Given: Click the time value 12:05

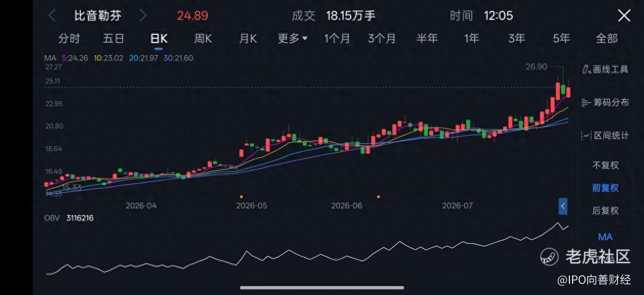Looking at the screenshot, I should tap(499, 16).
